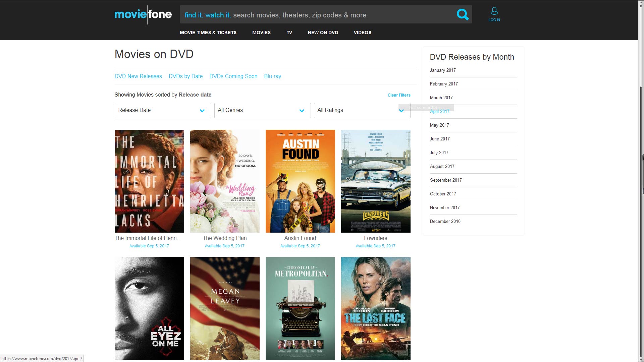Click the Lowriders title link
Viewport: 644px width, 362px height.
(x=376, y=238)
